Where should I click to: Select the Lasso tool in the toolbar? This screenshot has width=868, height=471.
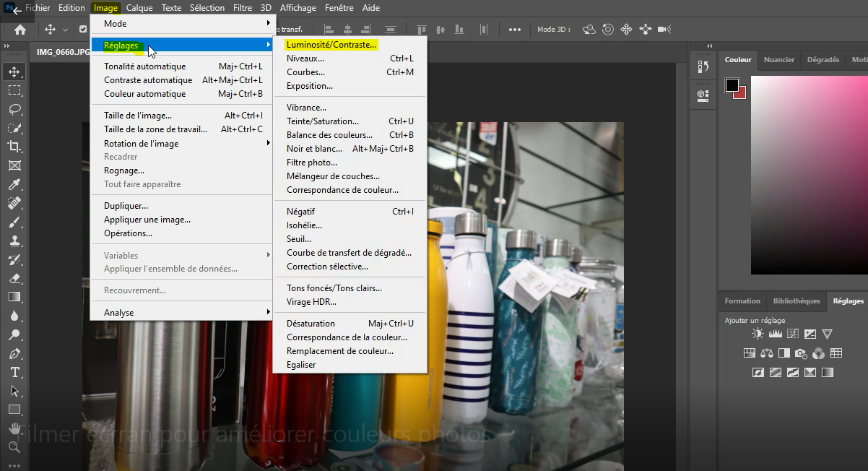pyautogui.click(x=14, y=109)
